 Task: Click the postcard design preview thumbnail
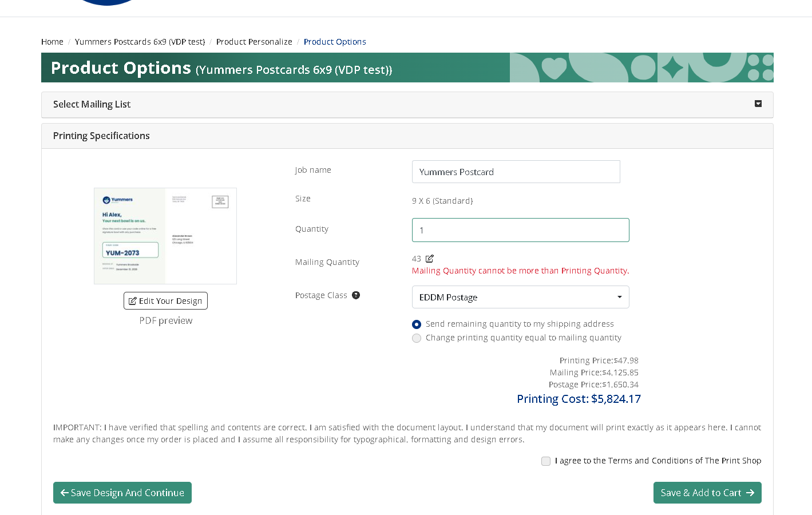point(165,236)
